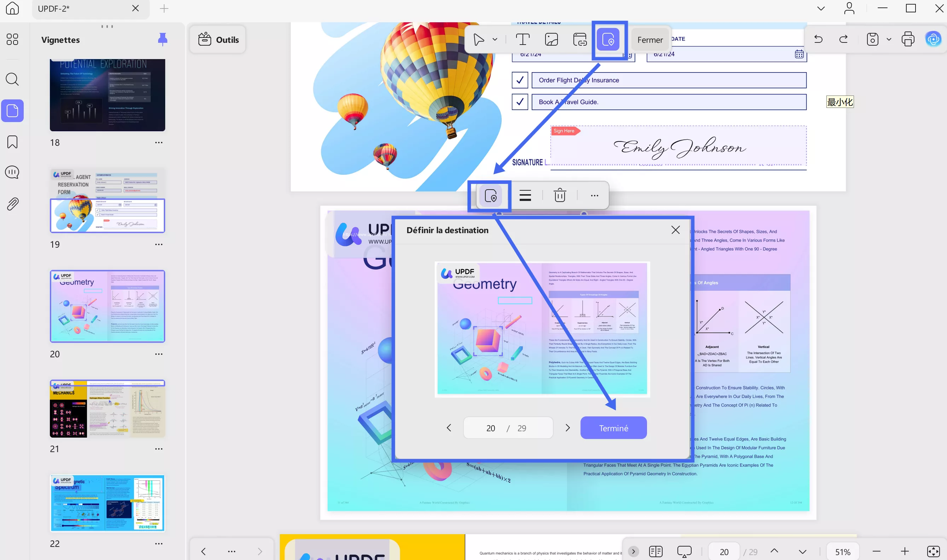Open more options in link floating toolbar
947x560 pixels.
(595, 196)
